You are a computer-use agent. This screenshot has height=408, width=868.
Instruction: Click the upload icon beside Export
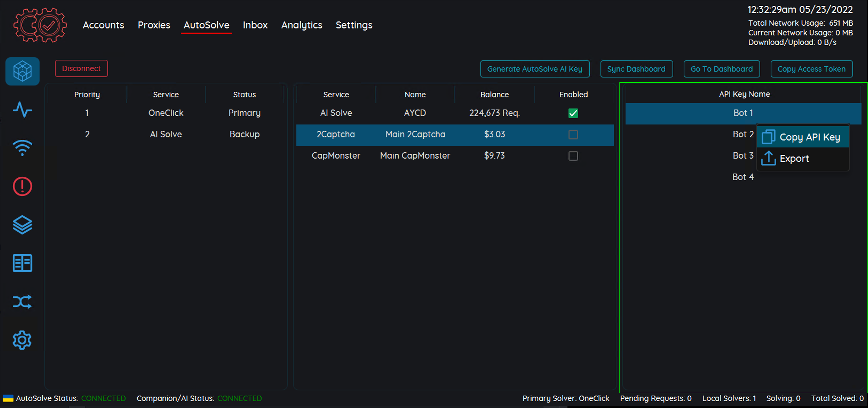pos(769,158)
